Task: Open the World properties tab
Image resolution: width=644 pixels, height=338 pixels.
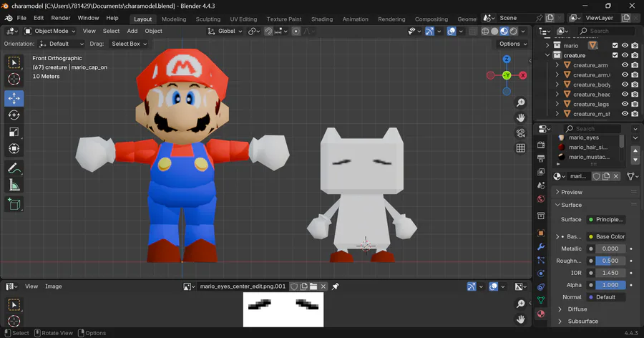Action: pos(541,199)
